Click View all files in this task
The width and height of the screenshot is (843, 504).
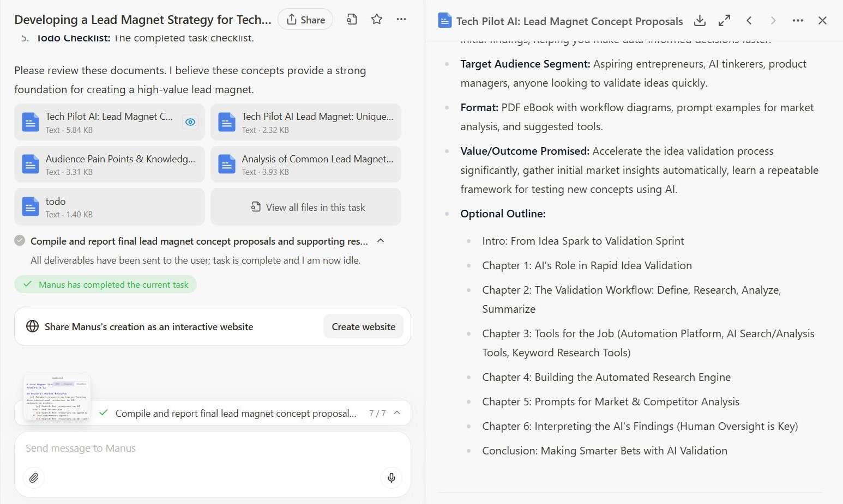tap(306, 207)
